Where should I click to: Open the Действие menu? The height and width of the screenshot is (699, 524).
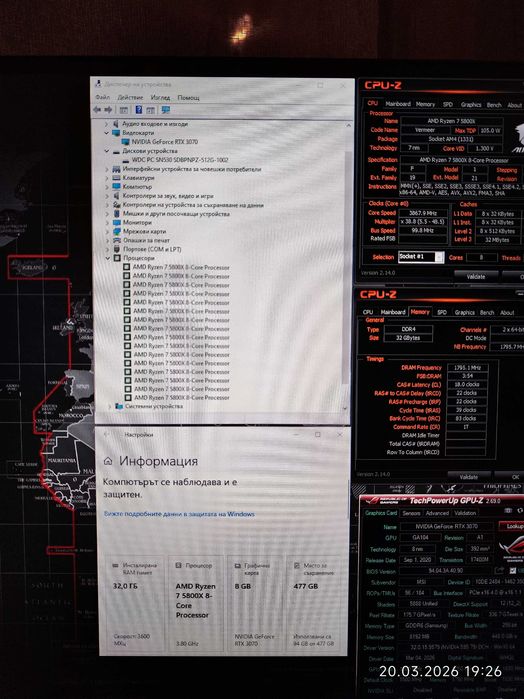130,97
